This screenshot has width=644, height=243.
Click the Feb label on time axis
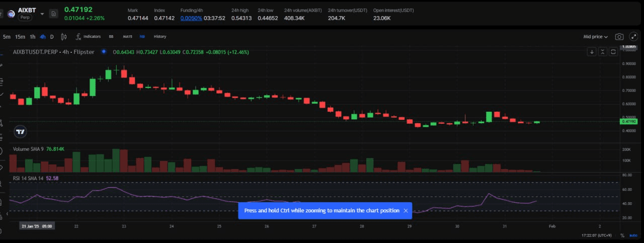[552, 226]
